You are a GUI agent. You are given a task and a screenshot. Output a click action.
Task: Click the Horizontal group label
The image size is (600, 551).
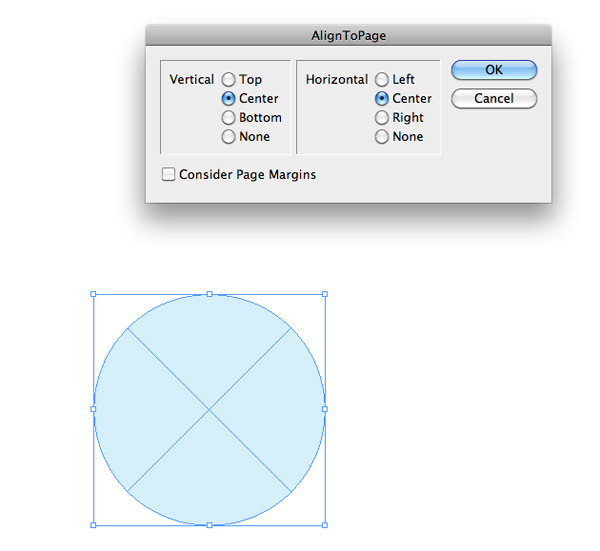(337, 80)
